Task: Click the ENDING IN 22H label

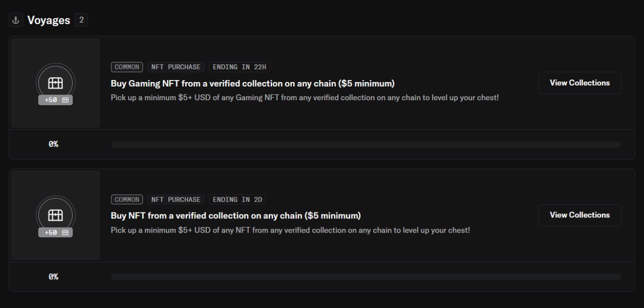Action: 239,67
